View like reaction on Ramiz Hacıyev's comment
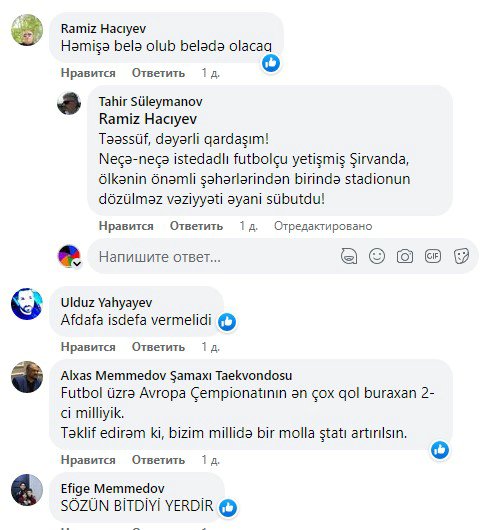 [271, 63]
